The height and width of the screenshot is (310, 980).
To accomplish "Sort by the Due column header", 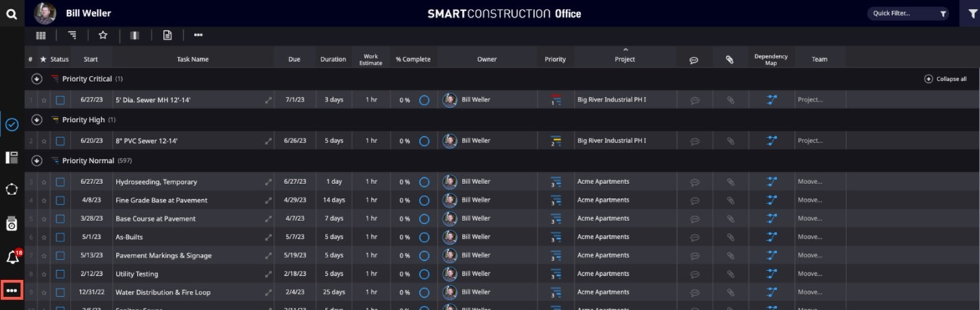I will 294,60.
